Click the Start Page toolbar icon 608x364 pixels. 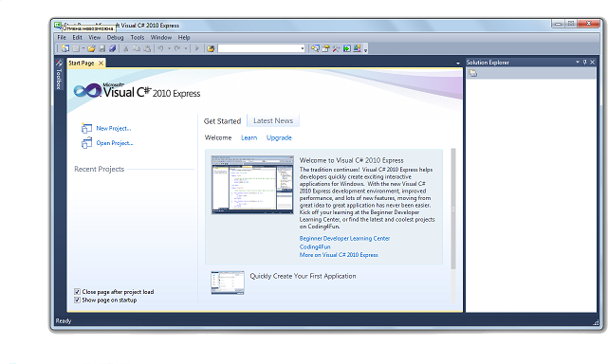pos(346,48)
